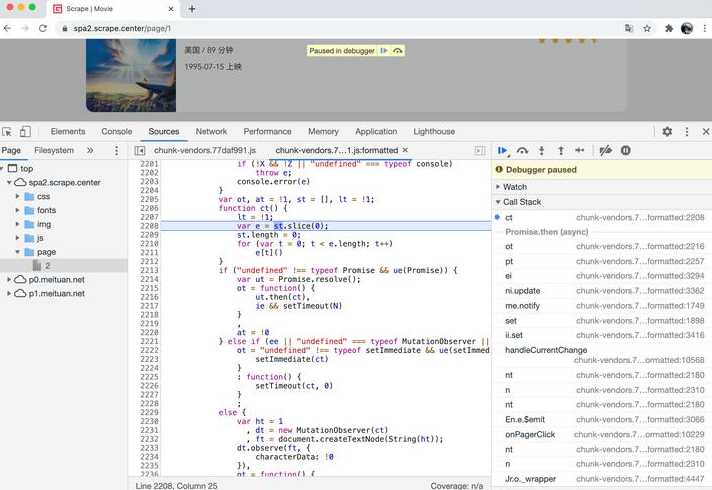Bookmark this page with star icon

click(647, 28)
